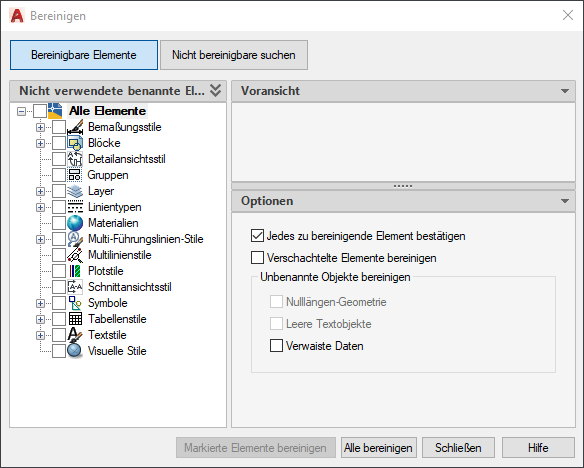Viewport: 584px width, 468px height.
Task: Select the Bereinigbare Elemente tab
Action: pos(84,55)
